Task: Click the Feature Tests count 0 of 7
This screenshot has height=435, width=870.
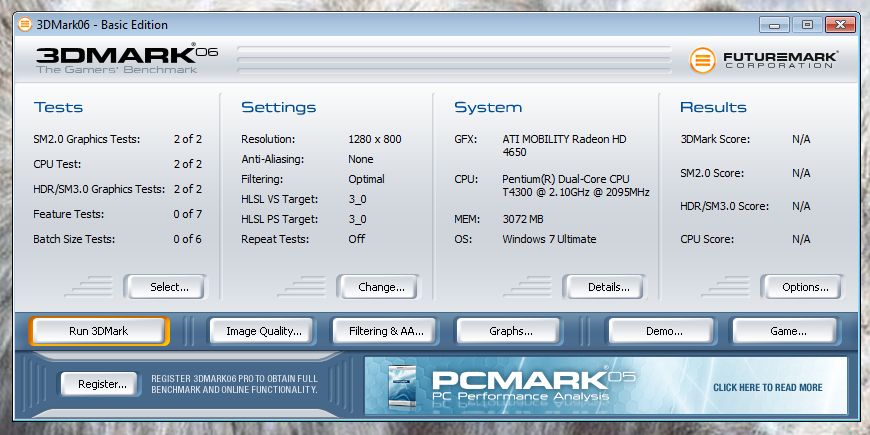Action: (188, 214)
